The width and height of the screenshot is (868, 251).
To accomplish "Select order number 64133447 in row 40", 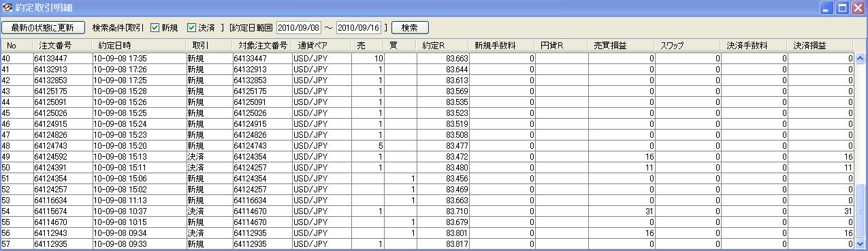I will pyautogui.click(x=50, y=59).
